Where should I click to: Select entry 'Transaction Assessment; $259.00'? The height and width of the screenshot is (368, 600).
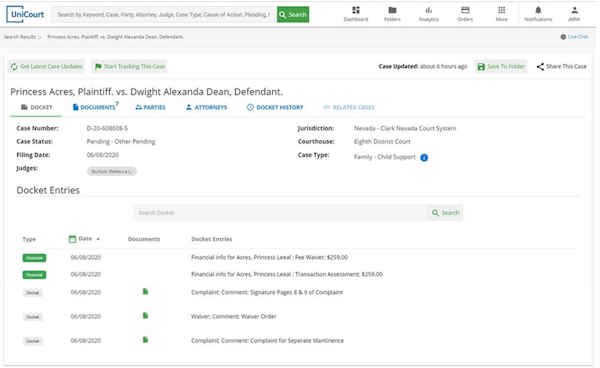(x=339, y=274)
